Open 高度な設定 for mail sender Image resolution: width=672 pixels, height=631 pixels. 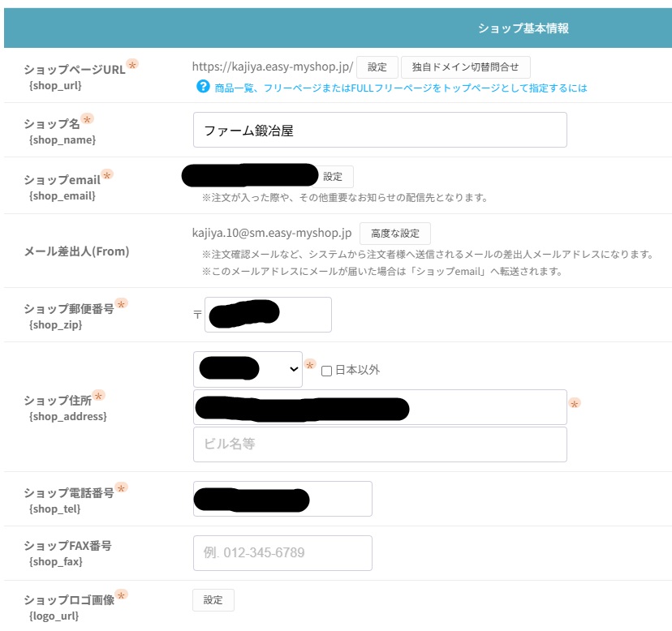pyautogui.click(x=394, y=234)
